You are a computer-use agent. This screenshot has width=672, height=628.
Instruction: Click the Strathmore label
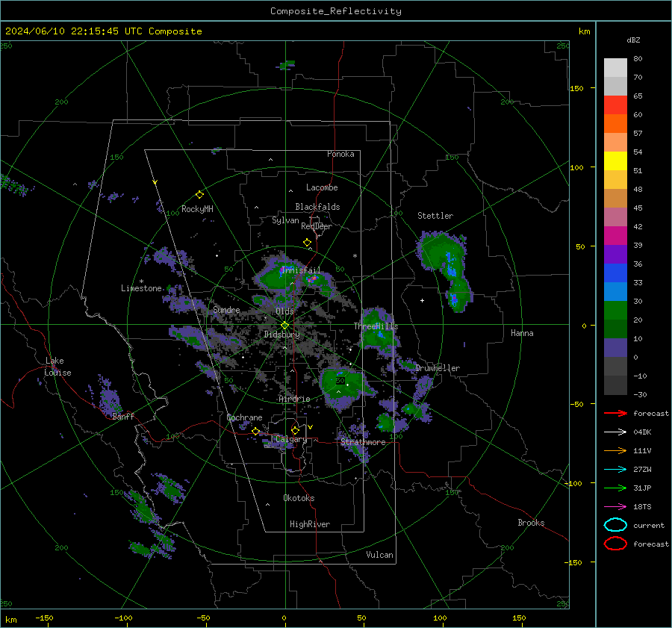click(x=363, y=442)
